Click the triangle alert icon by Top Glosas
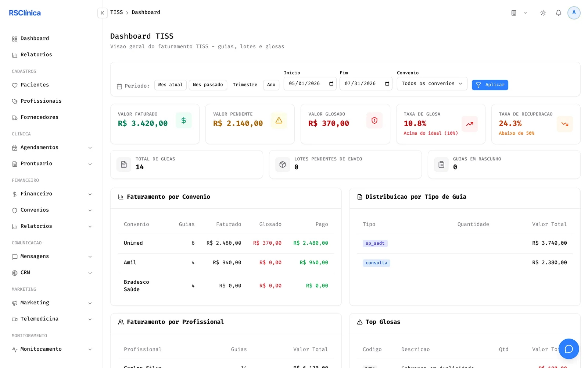Image resolution: width=588 pixels, height=368 pixels. coord(360,322)
